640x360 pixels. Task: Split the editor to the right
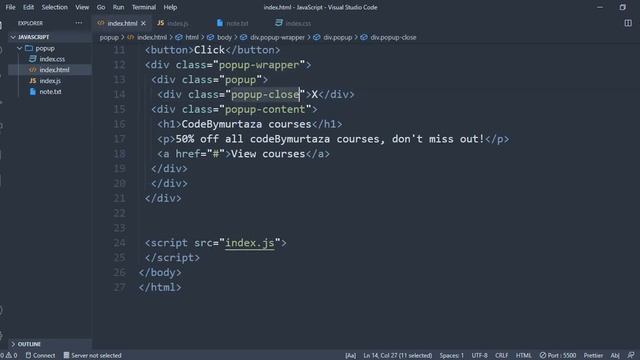pyautogui.click(x=628, y=23)
